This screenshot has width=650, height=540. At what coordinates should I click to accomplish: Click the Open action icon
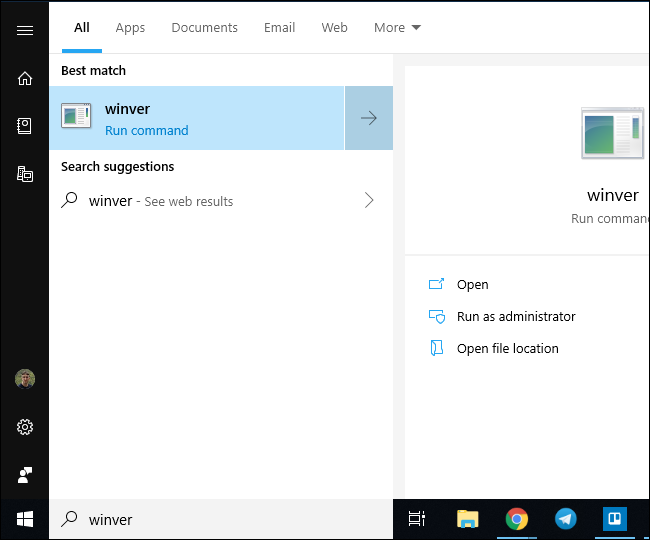point(436,284)
